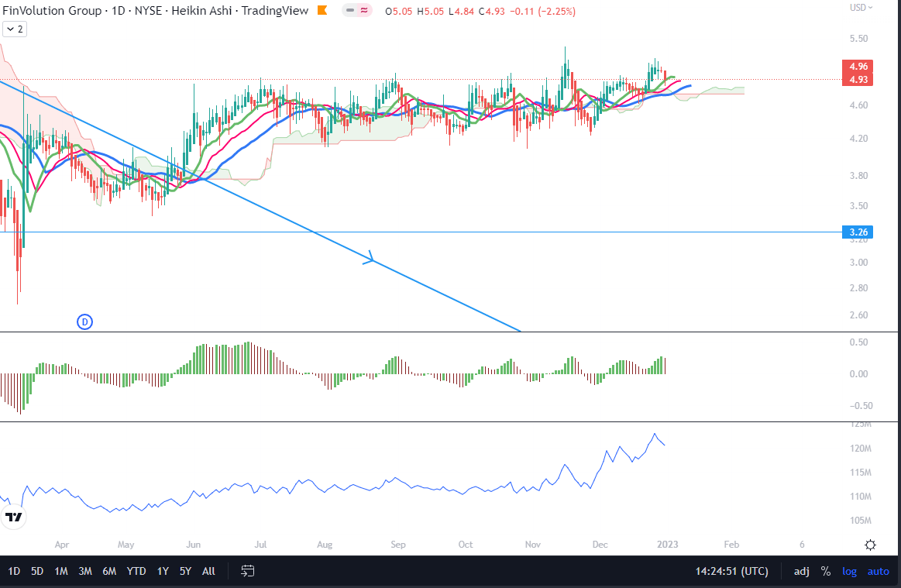This screenshot has width=901, height=588.
Task: Click the blue trend line arrow marker
Action: pos(369,258)
